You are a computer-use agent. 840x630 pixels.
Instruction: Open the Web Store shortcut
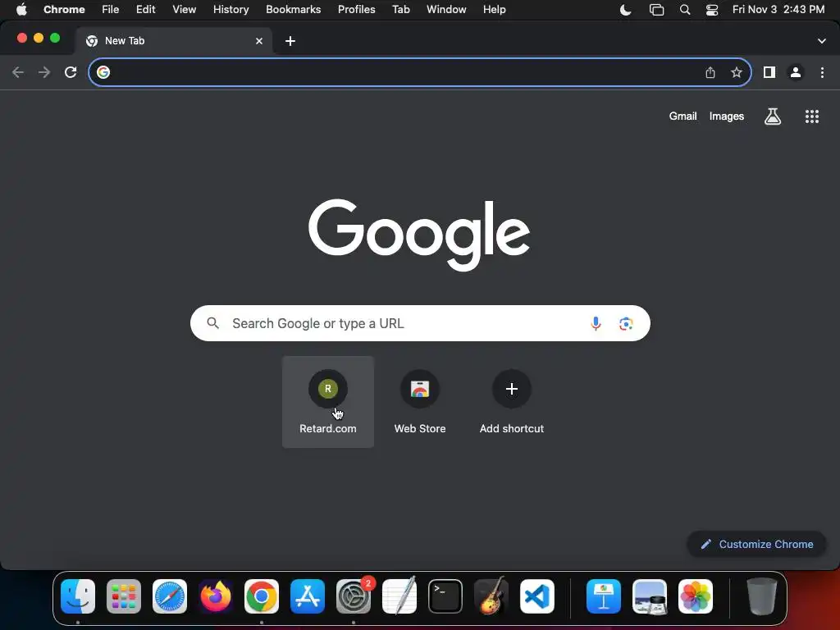point(420,402)
